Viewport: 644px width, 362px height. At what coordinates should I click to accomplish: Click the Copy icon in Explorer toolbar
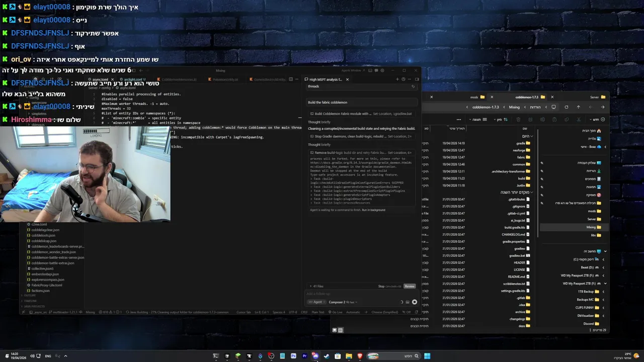567,120
